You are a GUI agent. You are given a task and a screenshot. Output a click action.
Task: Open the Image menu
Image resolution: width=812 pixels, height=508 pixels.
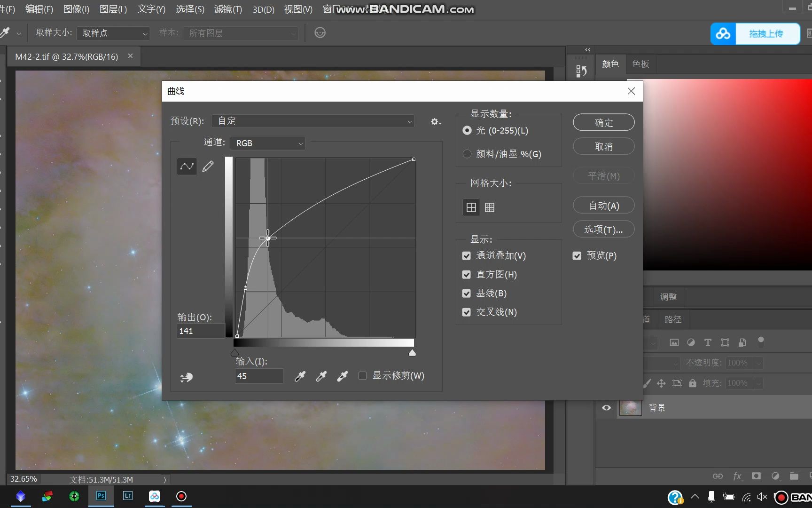point(76,9)
